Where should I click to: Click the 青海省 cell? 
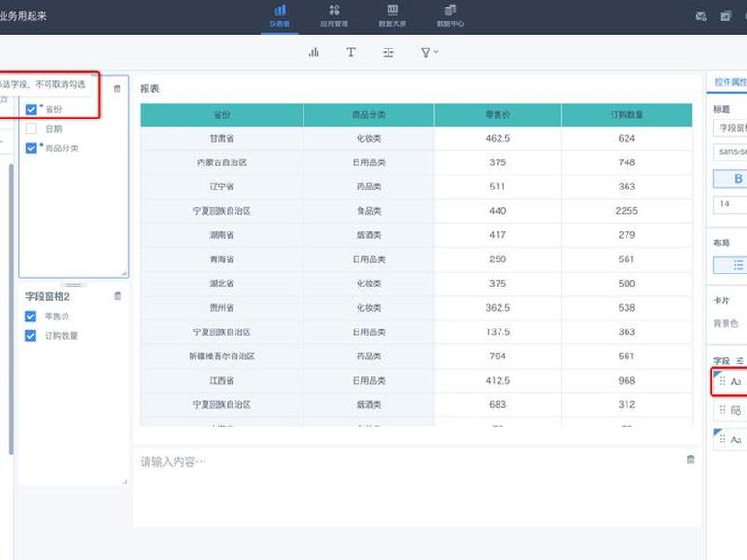coord(221,259)
